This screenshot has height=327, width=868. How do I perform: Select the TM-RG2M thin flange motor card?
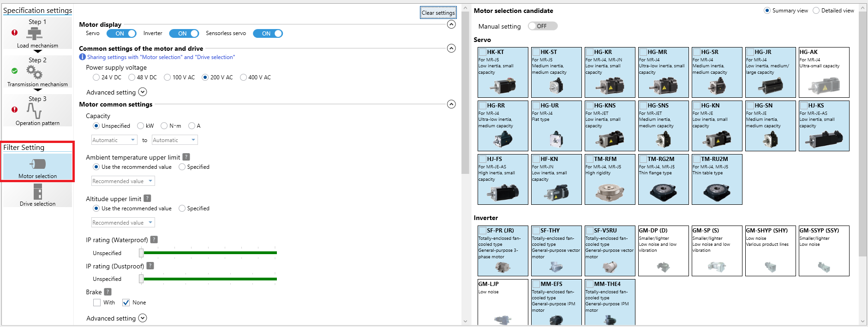[x=664, y=179]
